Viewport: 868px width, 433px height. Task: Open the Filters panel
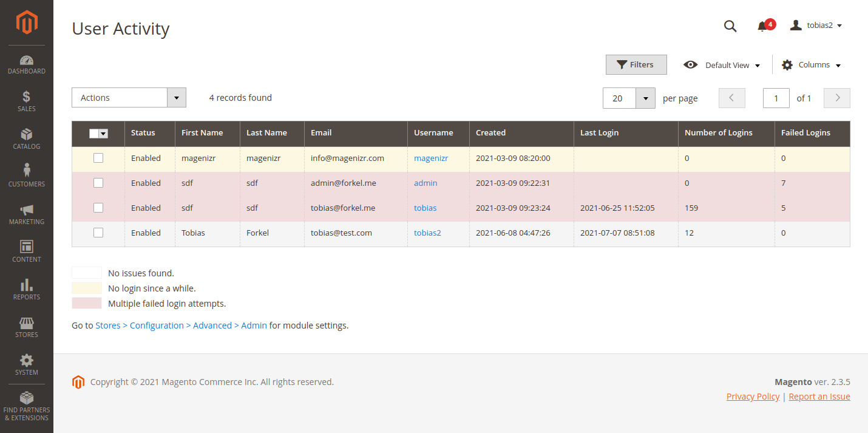(x=636, y=64)
